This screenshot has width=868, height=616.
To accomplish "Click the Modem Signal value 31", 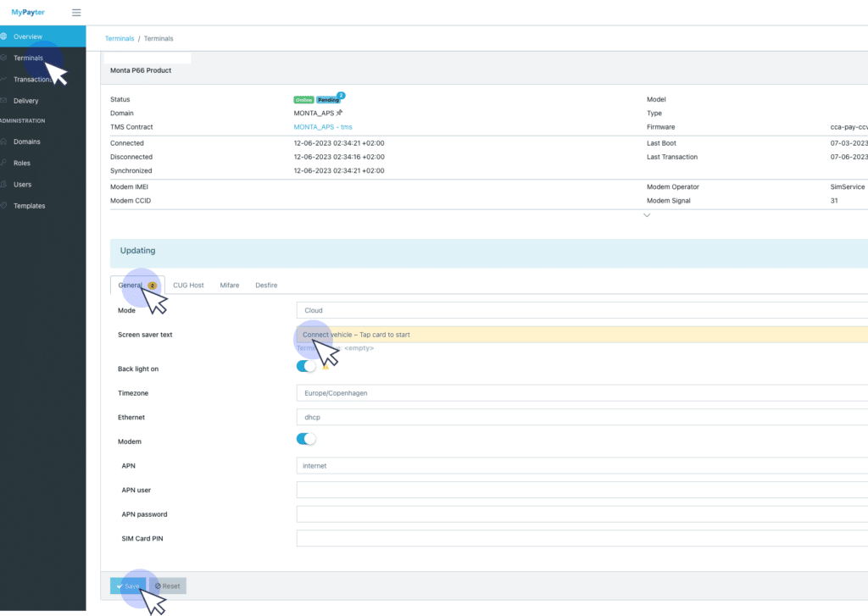I will (834, 201).
